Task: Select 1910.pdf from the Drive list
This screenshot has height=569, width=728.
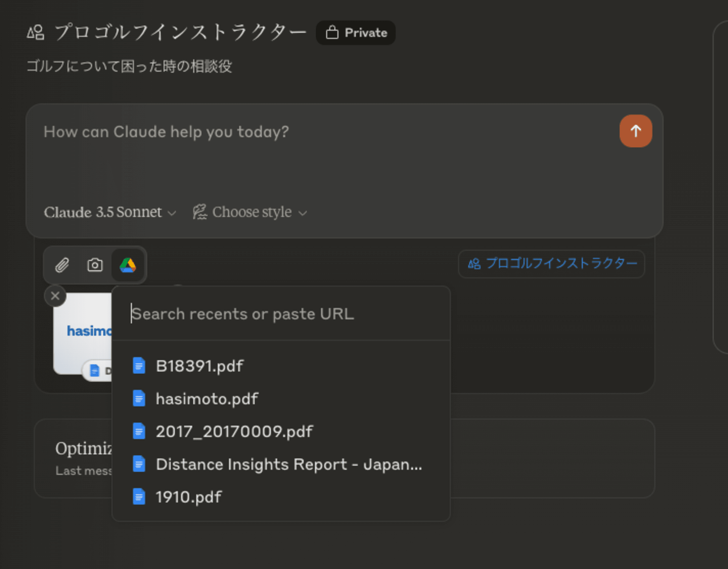Action: tap(281, 497)
